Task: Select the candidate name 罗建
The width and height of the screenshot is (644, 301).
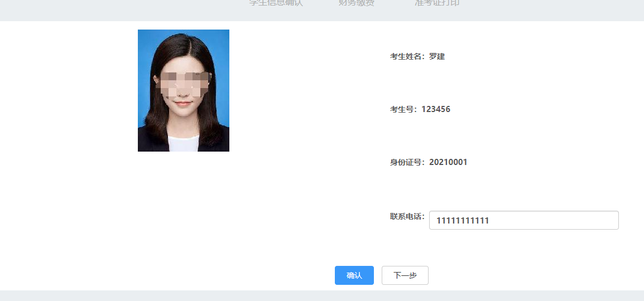Action: point(437,56)
